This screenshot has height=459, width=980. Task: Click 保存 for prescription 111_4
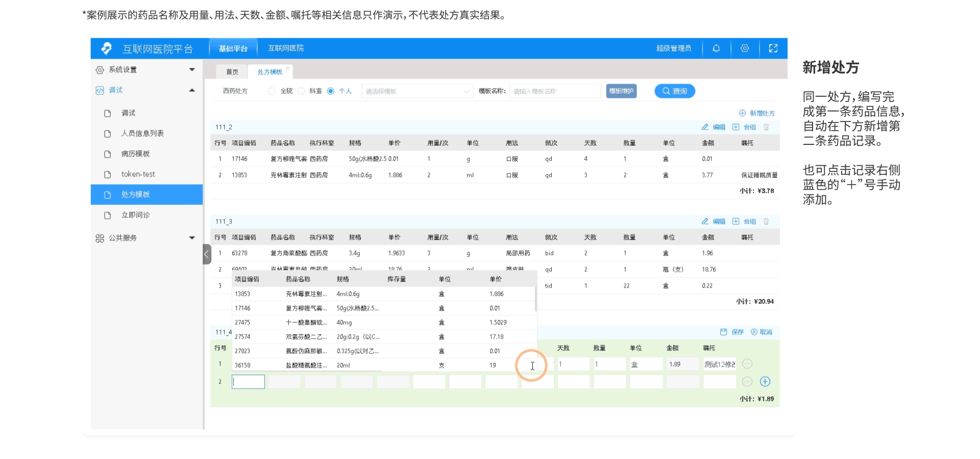click(732, 332)
